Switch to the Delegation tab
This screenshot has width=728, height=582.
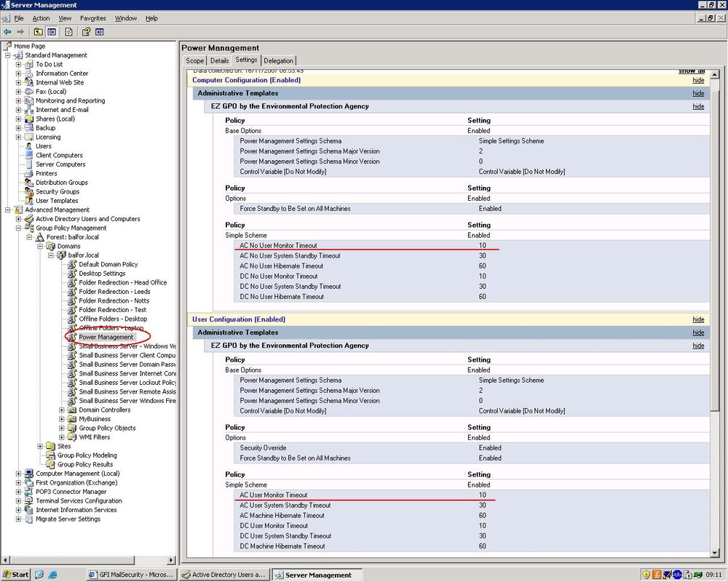click(x=279, y=60)
